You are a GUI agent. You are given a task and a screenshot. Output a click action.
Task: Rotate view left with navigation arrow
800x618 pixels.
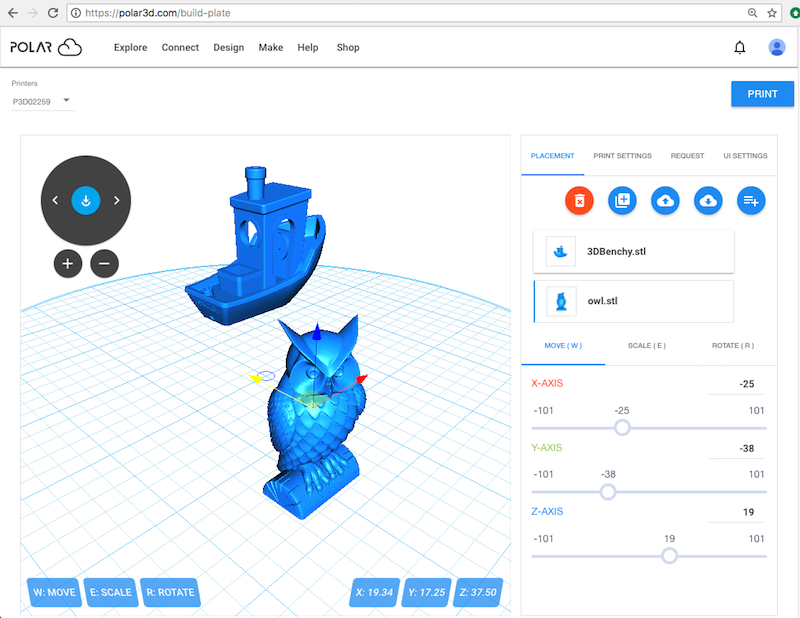pyautogui.click(x=55, y=201)
